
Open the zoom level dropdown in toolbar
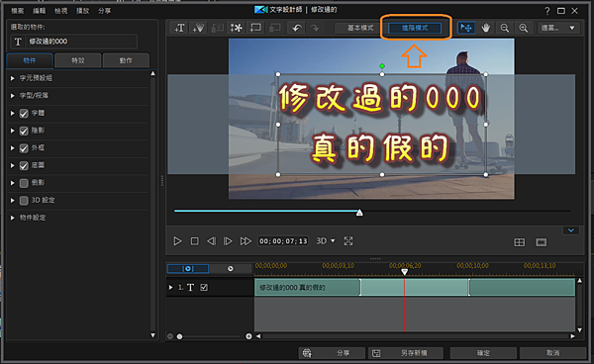pyautogui.click(x=558, y=28)
